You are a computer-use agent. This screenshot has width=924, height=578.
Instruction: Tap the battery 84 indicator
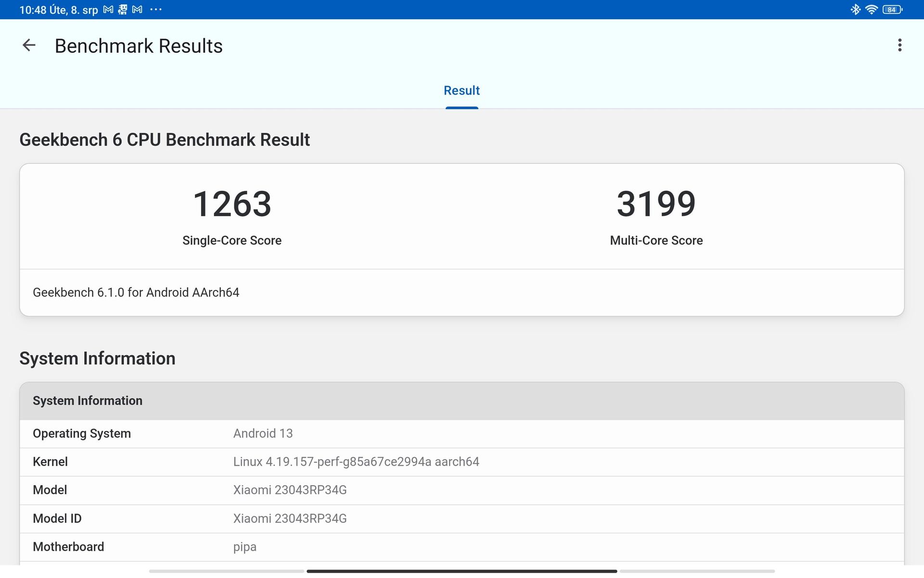[892, 10]
